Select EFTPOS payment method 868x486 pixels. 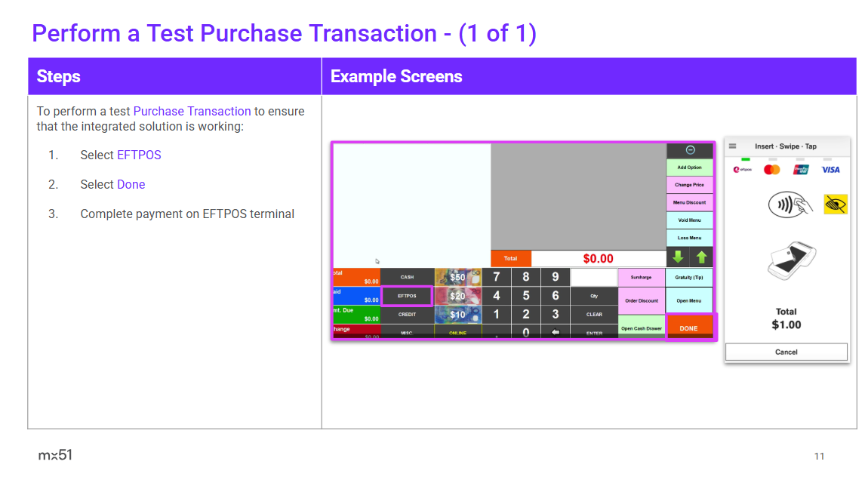tap(407, 296)
